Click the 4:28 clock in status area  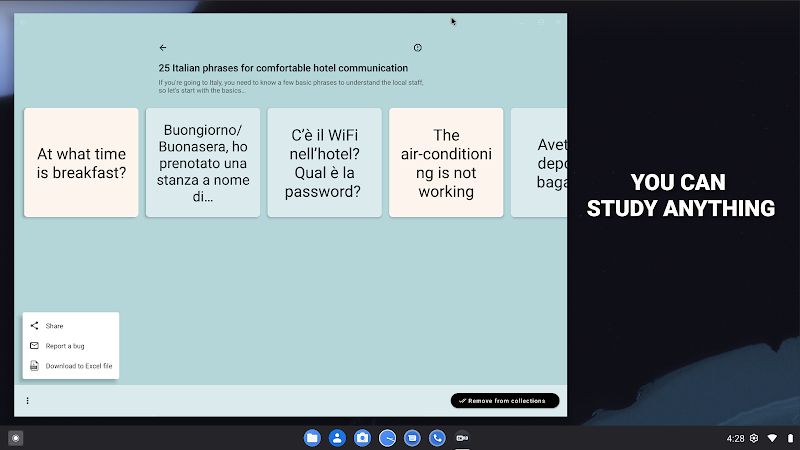735,438
